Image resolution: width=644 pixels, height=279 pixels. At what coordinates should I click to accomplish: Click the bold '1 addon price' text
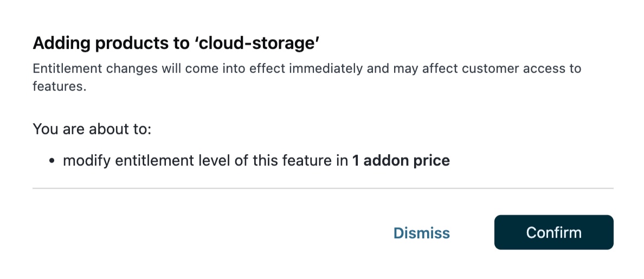point(401,161)
